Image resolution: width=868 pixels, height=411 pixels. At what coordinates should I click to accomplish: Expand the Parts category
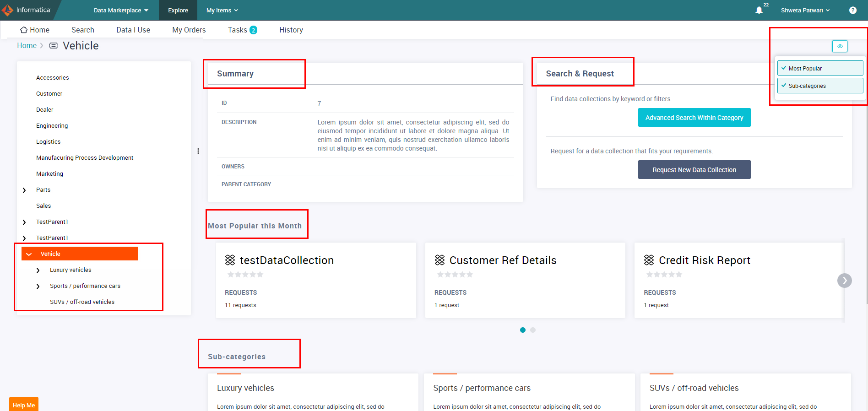pyautogui.click(x=24, y=190)
